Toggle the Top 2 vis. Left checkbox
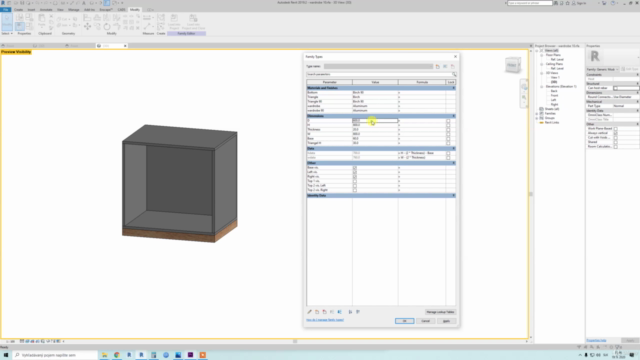Viewport: 640px width, 360px height. 355,186
